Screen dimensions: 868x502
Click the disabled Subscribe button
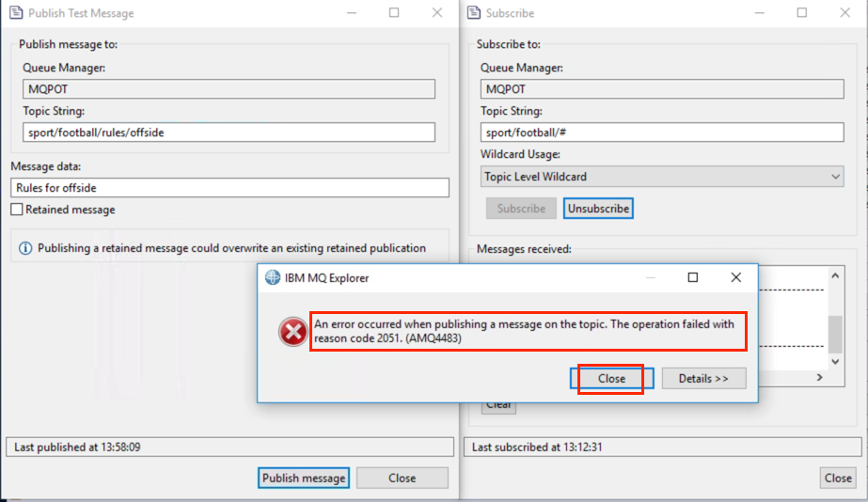point(521,209)
